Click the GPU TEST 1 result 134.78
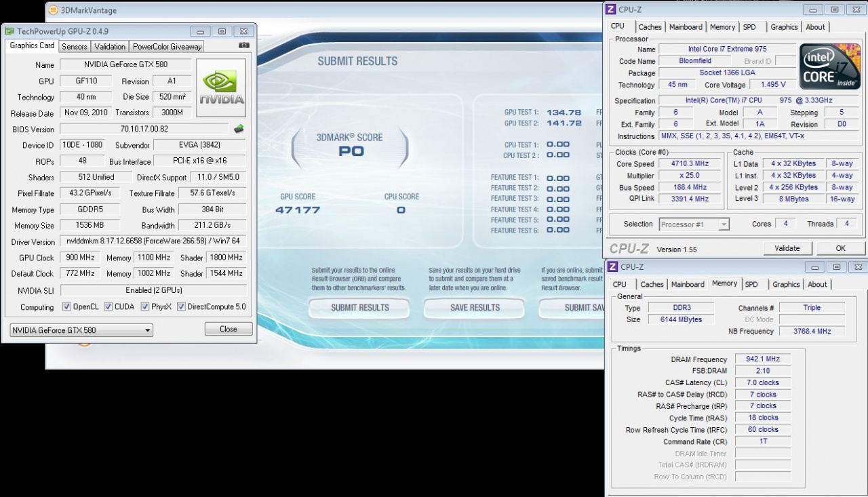Screen dimensions: 868x497 (564, 113)
